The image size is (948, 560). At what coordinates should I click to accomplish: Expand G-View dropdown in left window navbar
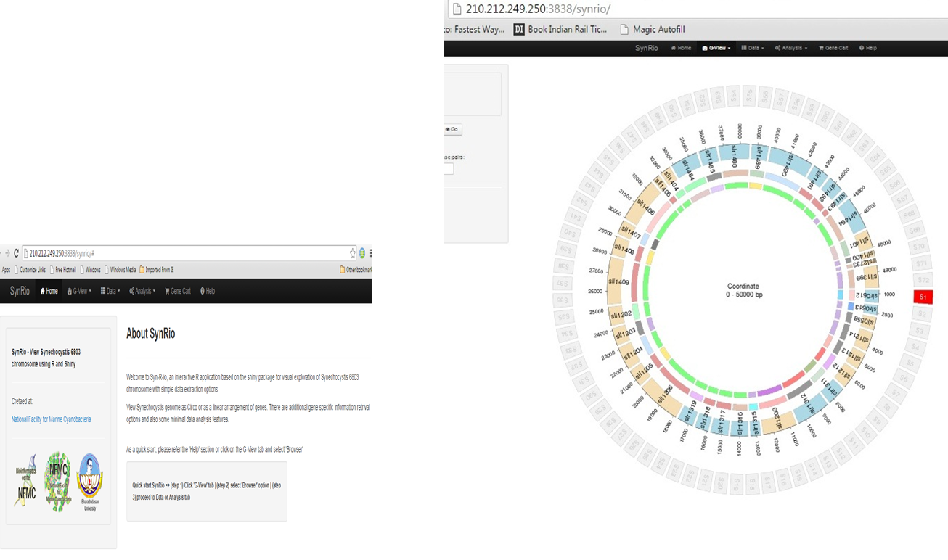pyautogui.click(x=79, y=291)
